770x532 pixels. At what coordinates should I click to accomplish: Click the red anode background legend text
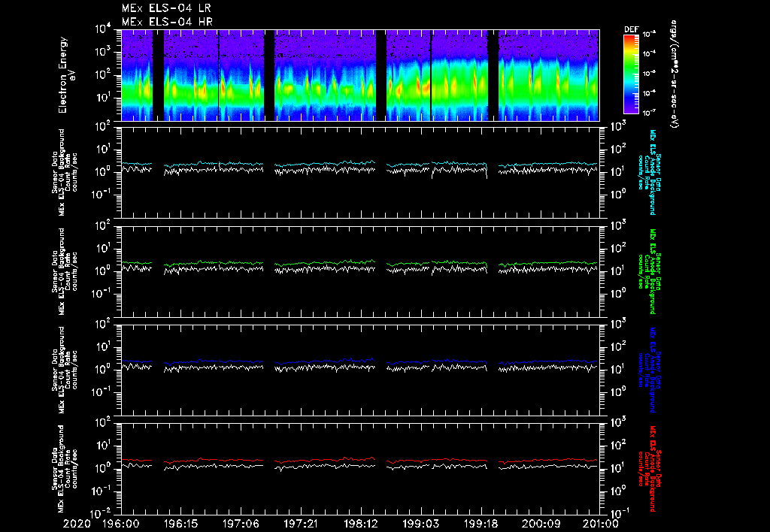tap(650, 469)
